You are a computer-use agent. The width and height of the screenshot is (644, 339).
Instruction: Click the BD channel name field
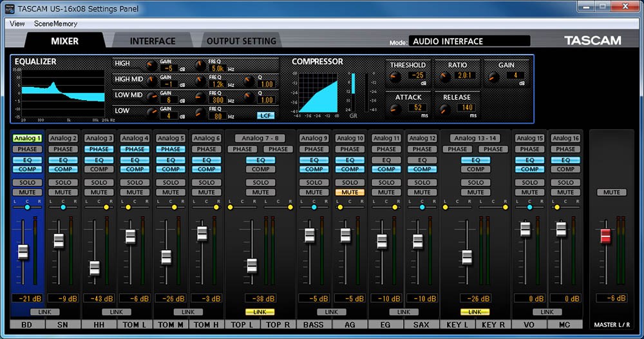26,324
